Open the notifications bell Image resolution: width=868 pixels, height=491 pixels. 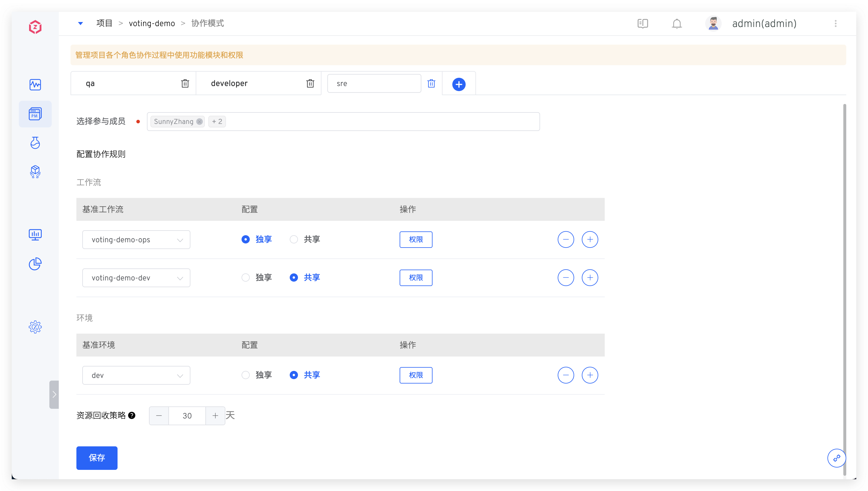676,23
